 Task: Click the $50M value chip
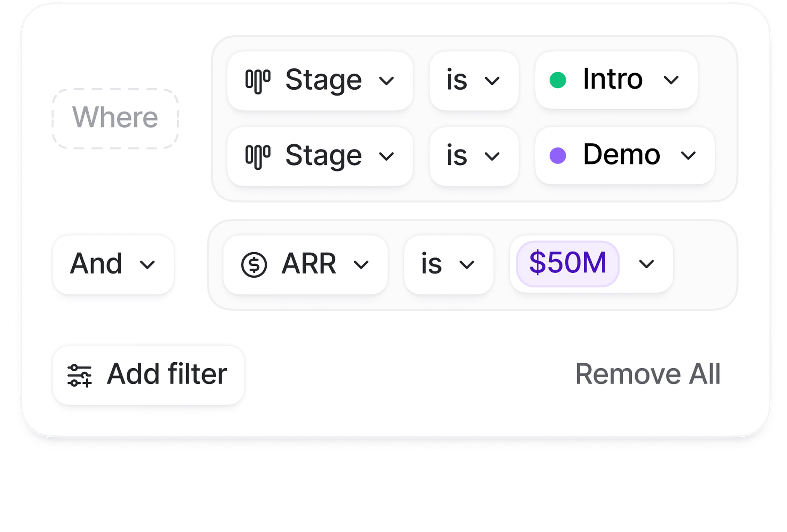[568, 263]
